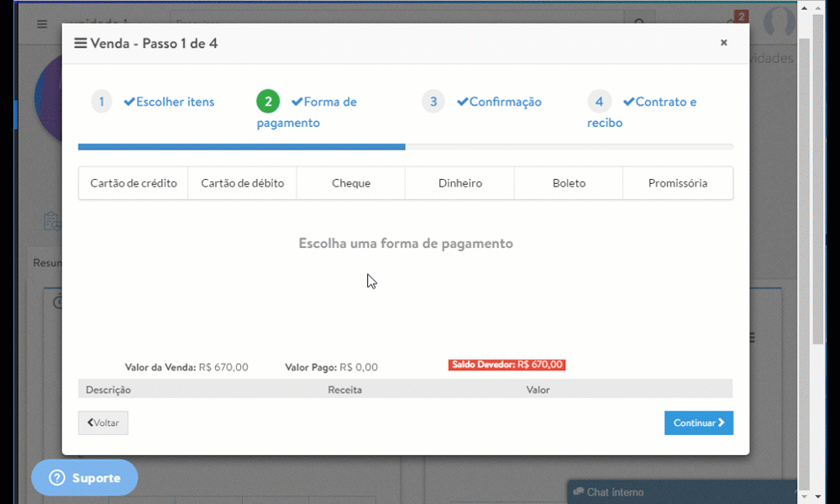Click the step 4 Contrato e recibo indicator

coord(600,101)
